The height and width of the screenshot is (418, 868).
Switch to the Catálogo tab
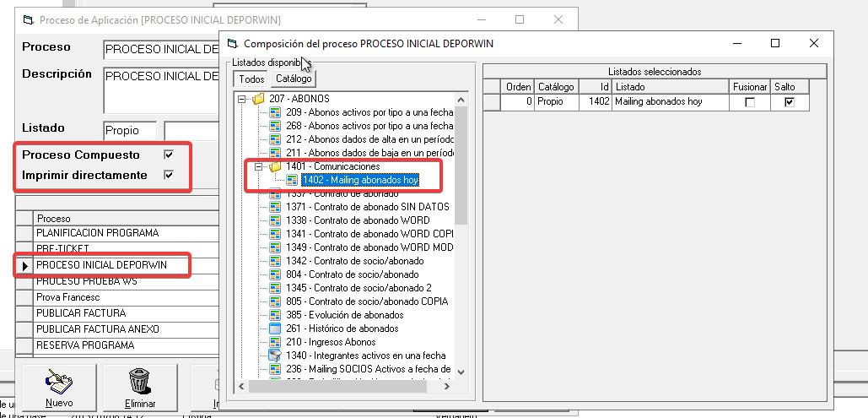[294, 79]
